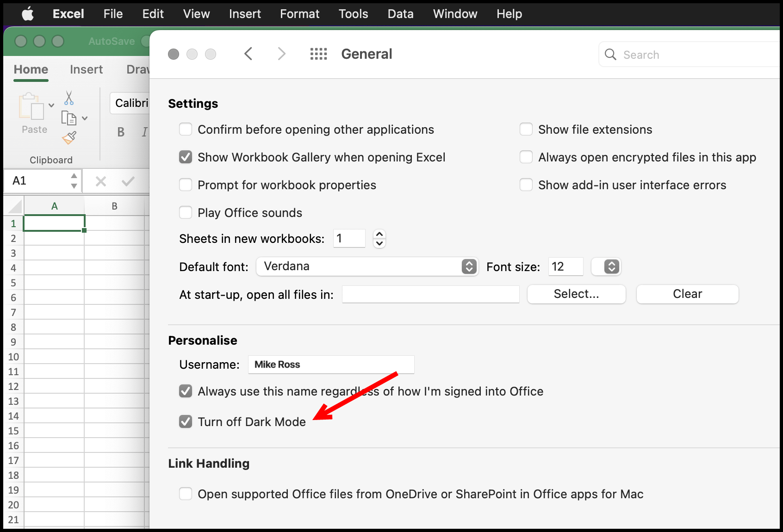Open the Data menu
Screen dimensions: 783x532
click(x=400, y=14)
